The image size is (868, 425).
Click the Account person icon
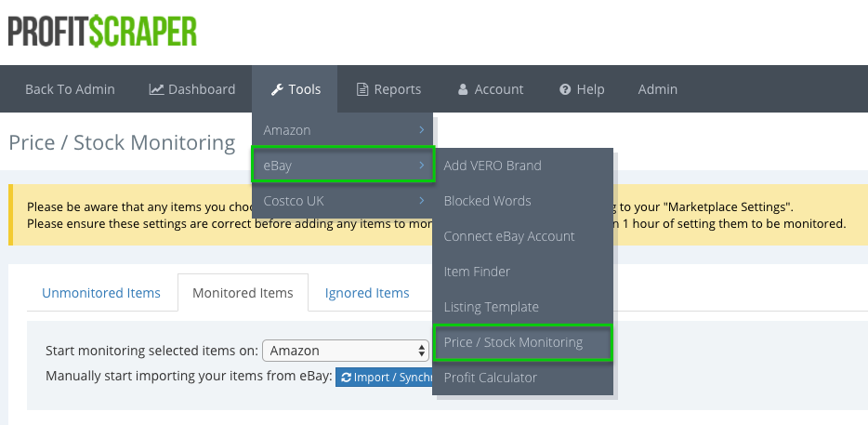[463, 89]
